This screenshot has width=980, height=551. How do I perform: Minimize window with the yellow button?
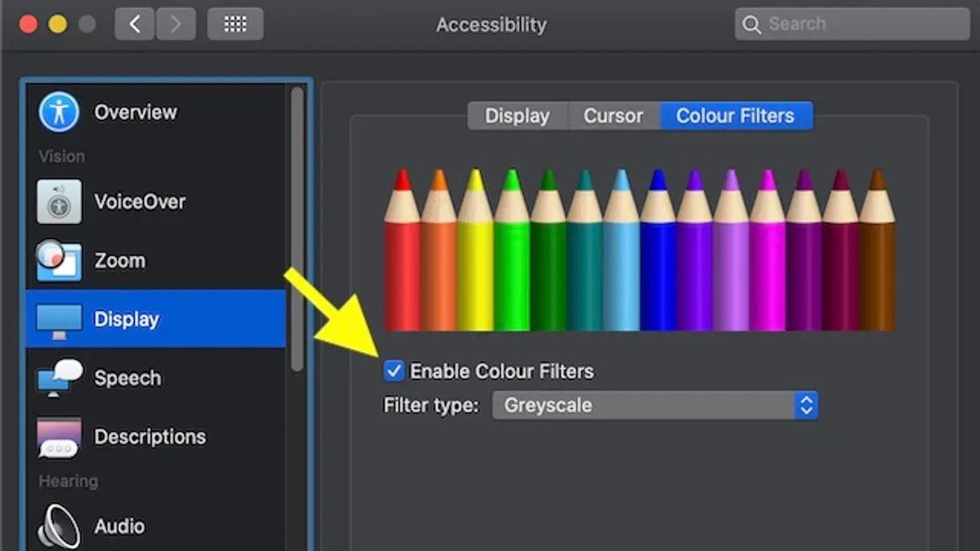point(58,24)
